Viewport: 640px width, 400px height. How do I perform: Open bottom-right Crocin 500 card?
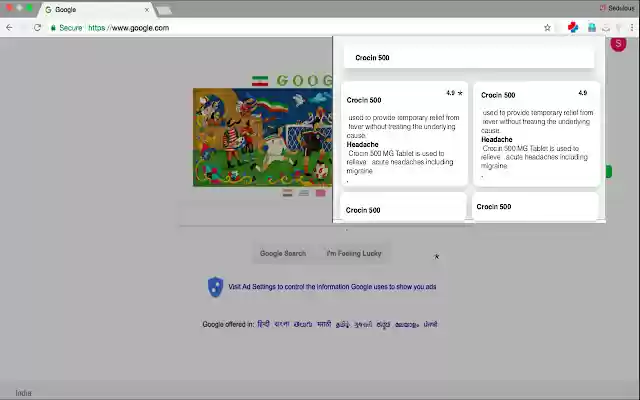536,207
